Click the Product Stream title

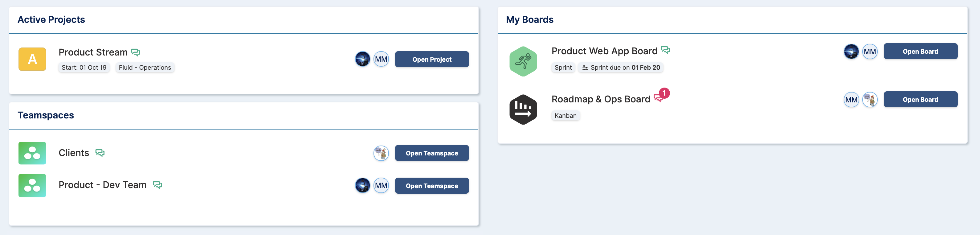(93, 52)
